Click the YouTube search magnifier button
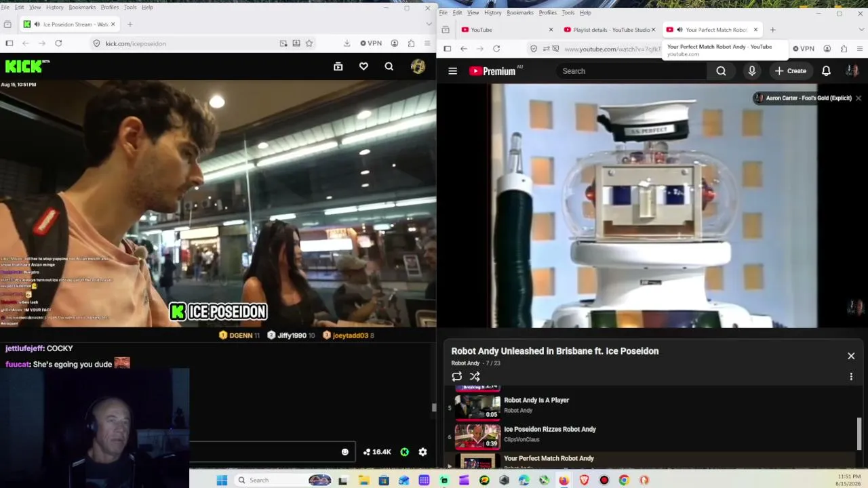The height and width of the screenshot is (488, 868). point(721,71)
